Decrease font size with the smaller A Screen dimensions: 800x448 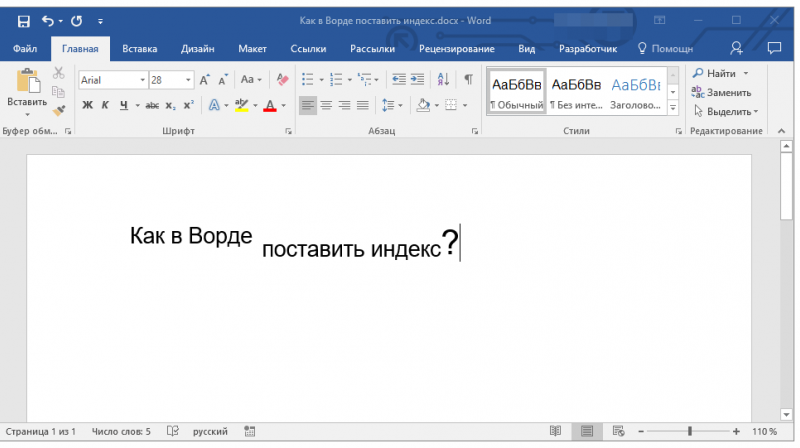[x=223, y=80]
